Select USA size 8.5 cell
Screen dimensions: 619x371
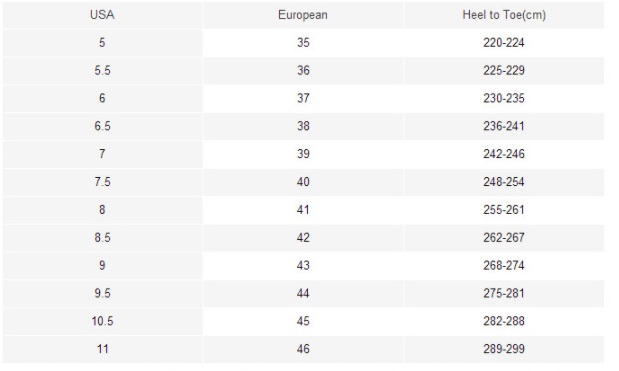tap(102, 238)
